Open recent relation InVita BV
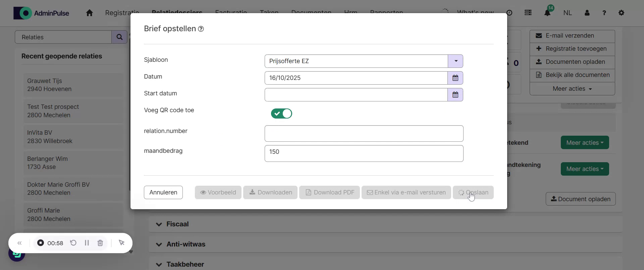644x270 pixels. click(73, 137)
